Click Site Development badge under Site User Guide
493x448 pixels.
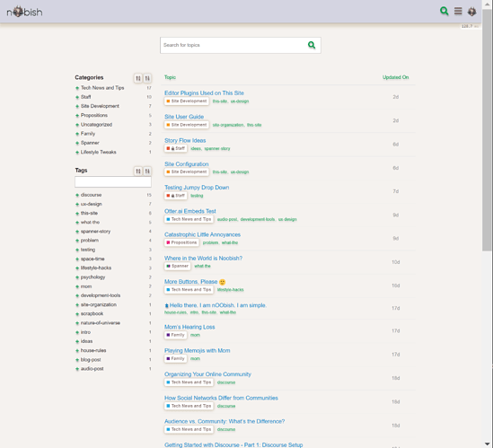tap(187, 125)
